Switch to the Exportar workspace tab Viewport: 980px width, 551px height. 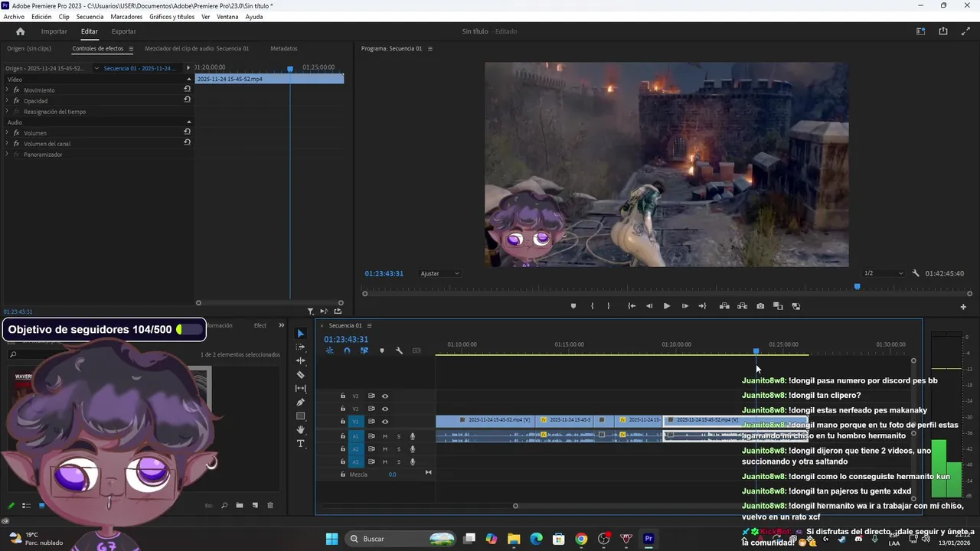[124, 31]
